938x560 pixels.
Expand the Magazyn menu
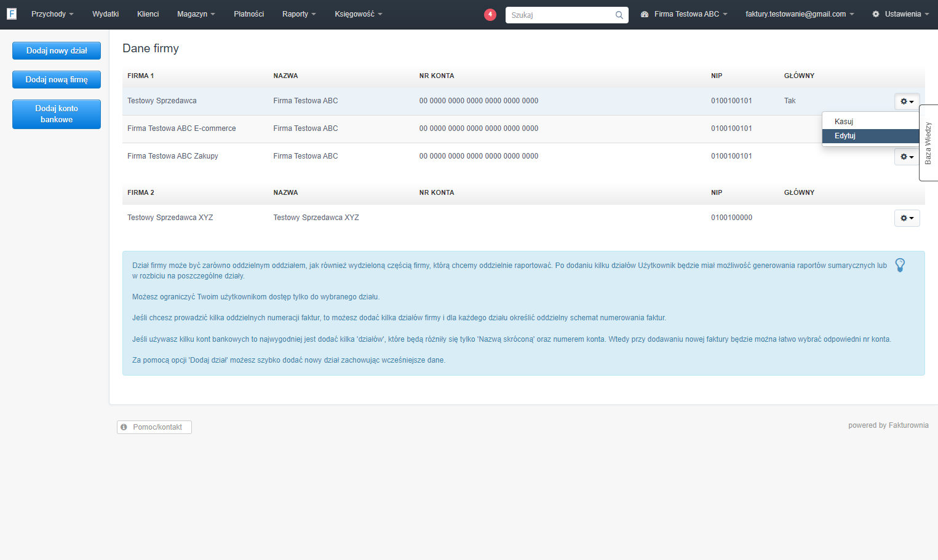(x=196, y=14)
